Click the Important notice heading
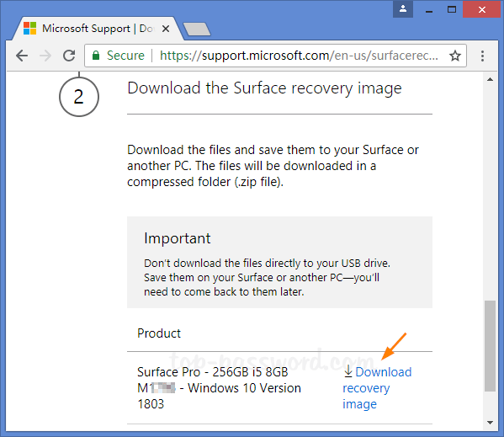The image size is (504, 437). click(x=177, y=238)
